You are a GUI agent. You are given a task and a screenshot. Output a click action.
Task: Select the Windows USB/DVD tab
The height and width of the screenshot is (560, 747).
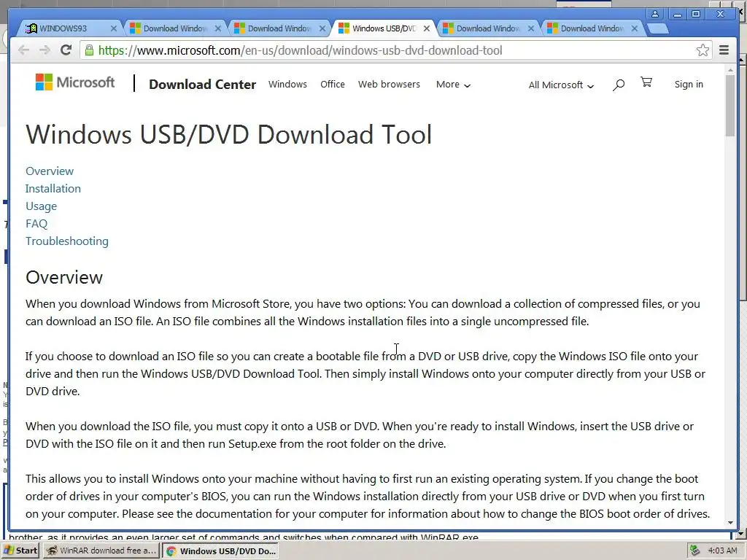click(384, 28)
